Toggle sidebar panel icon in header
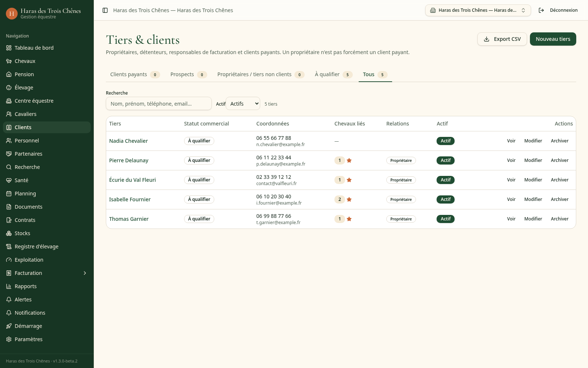588x368 pixels. pyautogui.click(x=105, y=10)
